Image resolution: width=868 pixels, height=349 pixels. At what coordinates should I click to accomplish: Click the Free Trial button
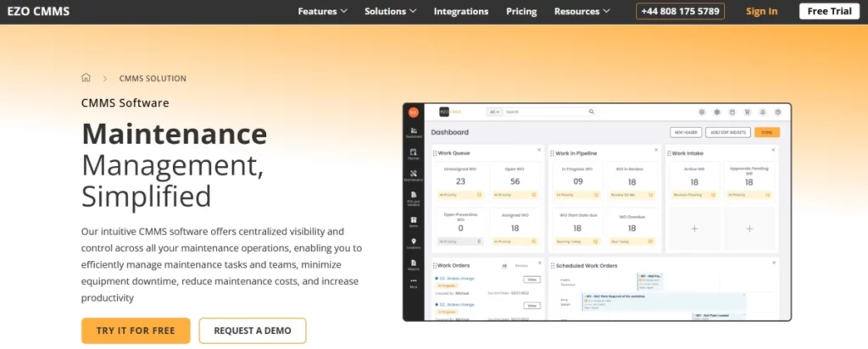pyautogui.click(x=829, y=12)
